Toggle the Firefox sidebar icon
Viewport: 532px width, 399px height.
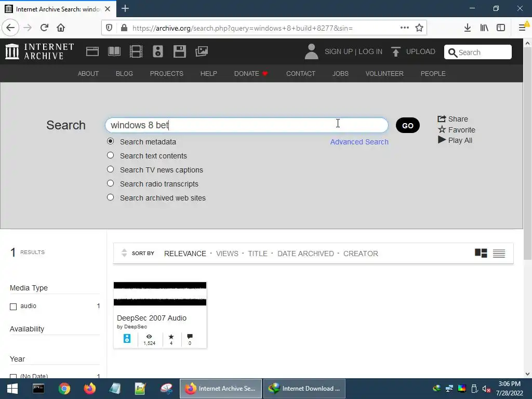coord(501,28)
